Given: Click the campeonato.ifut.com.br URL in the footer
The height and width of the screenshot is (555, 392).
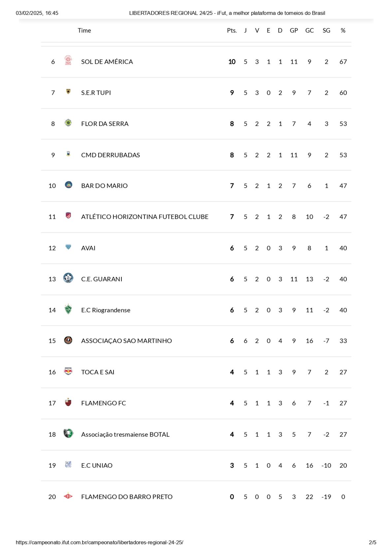Looking at the screenshot, I should (99, 542).
